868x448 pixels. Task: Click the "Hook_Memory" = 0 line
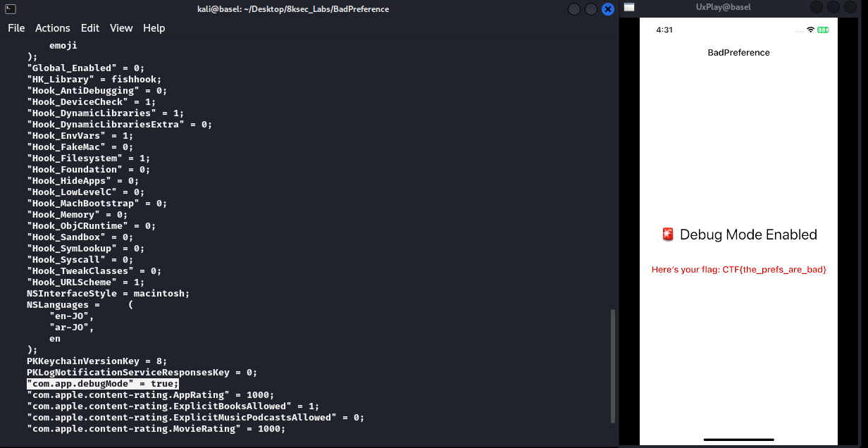point(77,215)
